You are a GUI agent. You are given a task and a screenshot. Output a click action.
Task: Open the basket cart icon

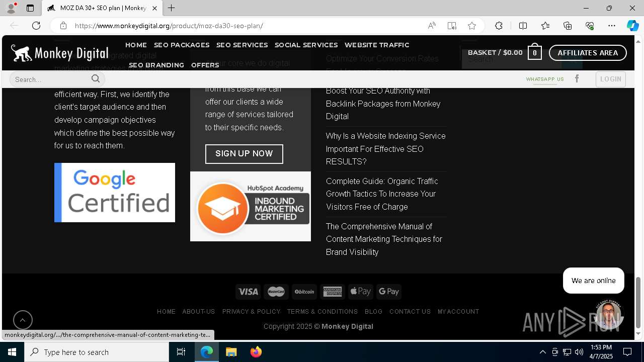534,52
